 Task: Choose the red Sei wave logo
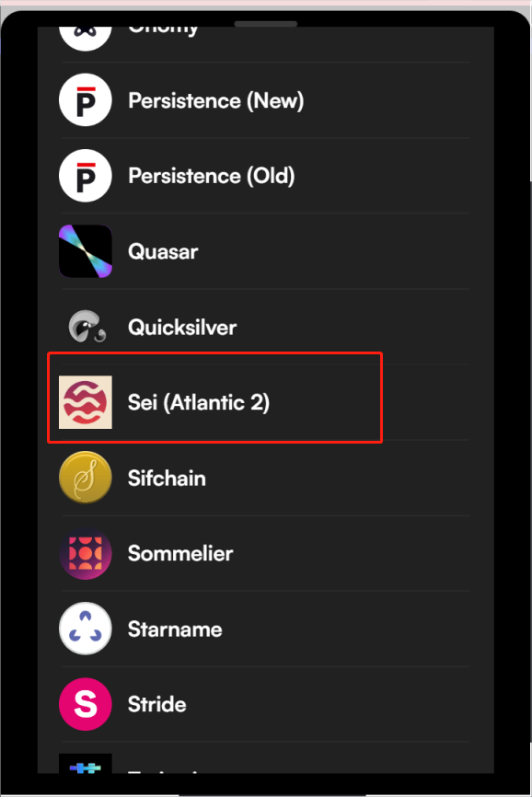86,402
